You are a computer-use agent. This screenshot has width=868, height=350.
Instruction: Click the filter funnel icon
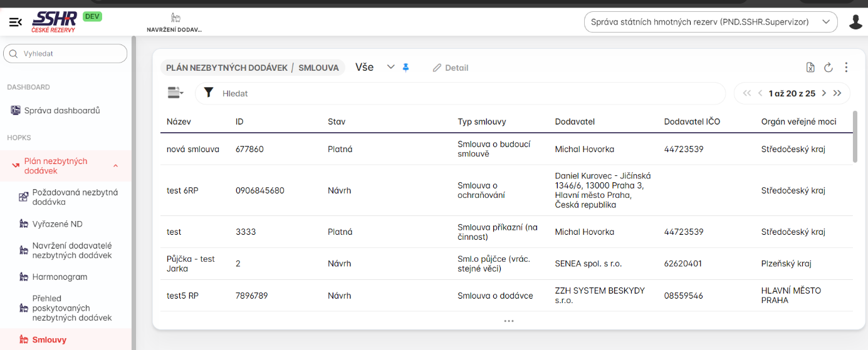click(x=209, y=93)
